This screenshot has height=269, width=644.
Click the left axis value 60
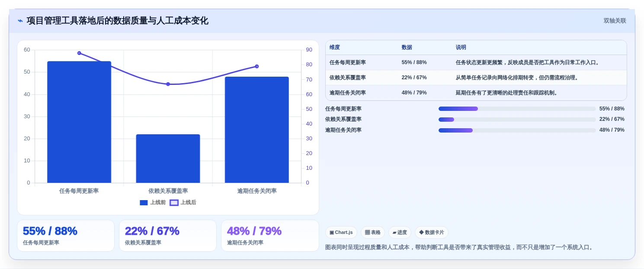pyautogui.click(x=27, y=50)
